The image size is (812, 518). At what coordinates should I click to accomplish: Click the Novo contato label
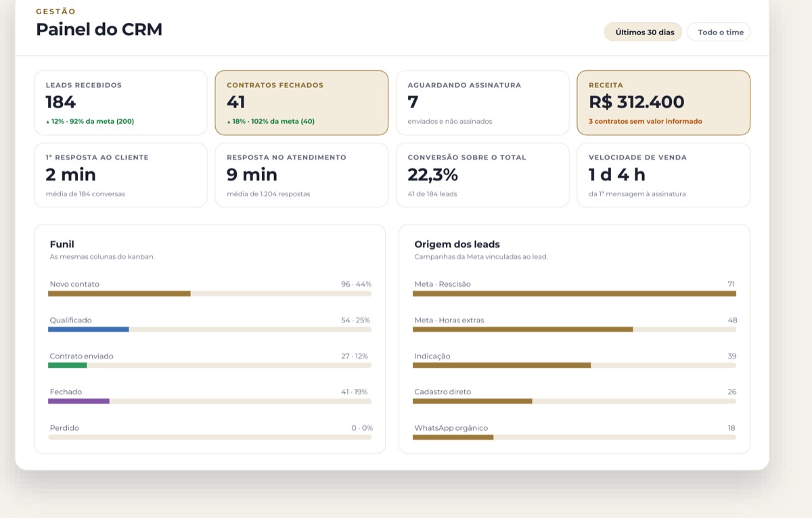(x=74, y=284)
